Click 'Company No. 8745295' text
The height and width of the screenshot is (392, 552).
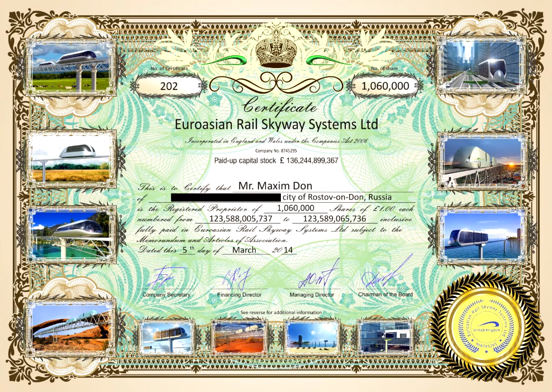click(276, 151)
